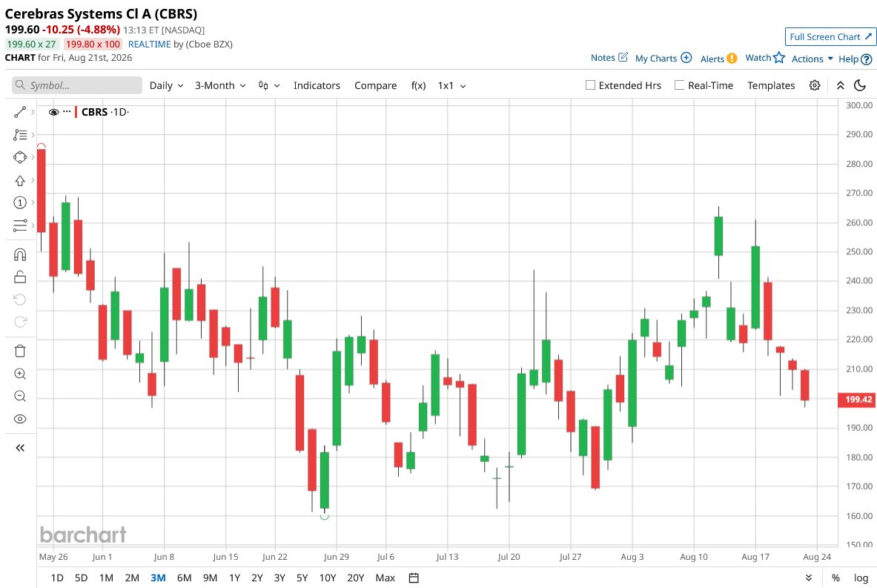Collapse chart header with double chevron
Image resolution: width=877 pixels, height=588 pixels.
840,85
